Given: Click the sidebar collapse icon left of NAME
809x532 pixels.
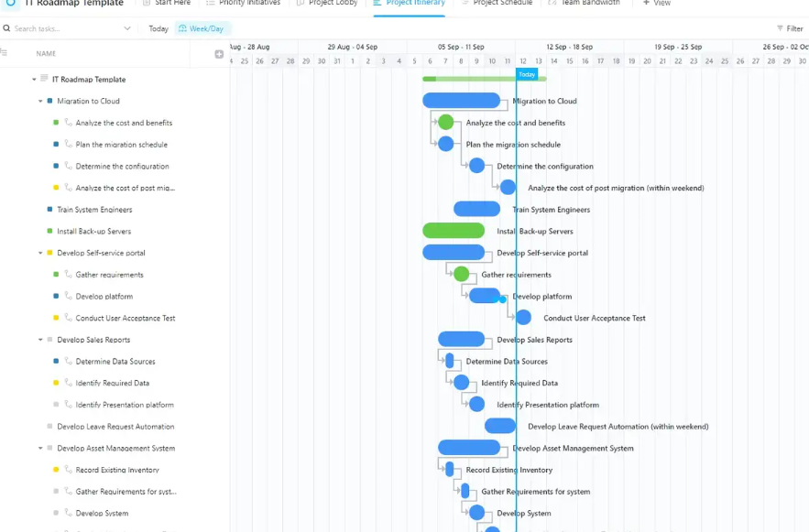Looking at the screenshot, I should click(4, 52).
